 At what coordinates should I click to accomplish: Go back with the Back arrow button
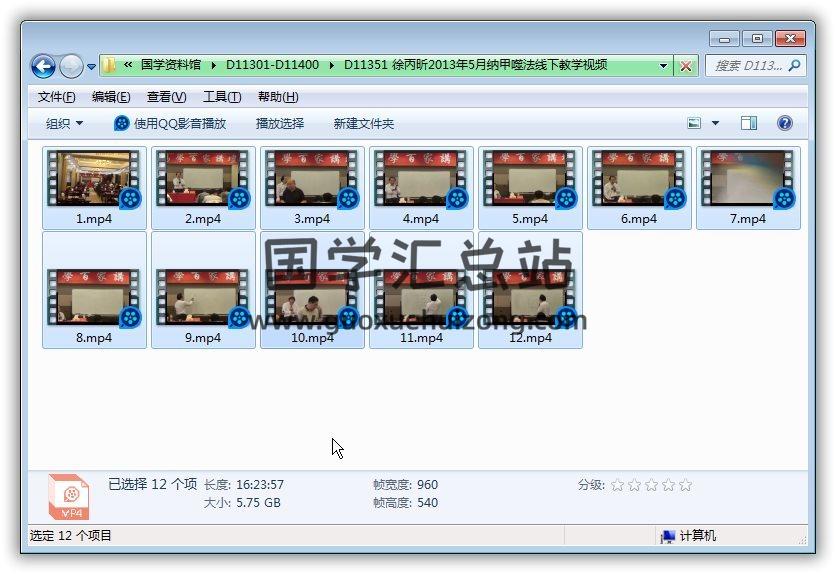43,67
